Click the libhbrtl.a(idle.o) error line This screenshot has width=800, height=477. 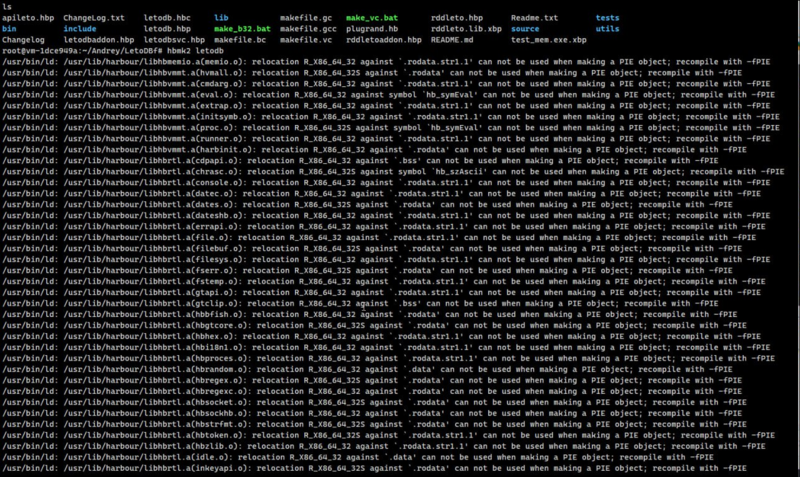(358, 458)
